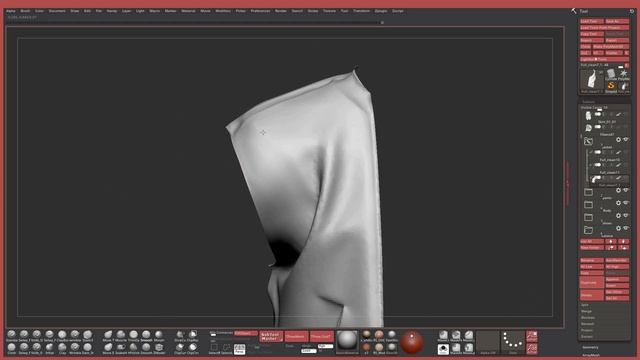This screenshot has height=360, width=640.
Task: Expand the Merge section
Action: [586, 311]
